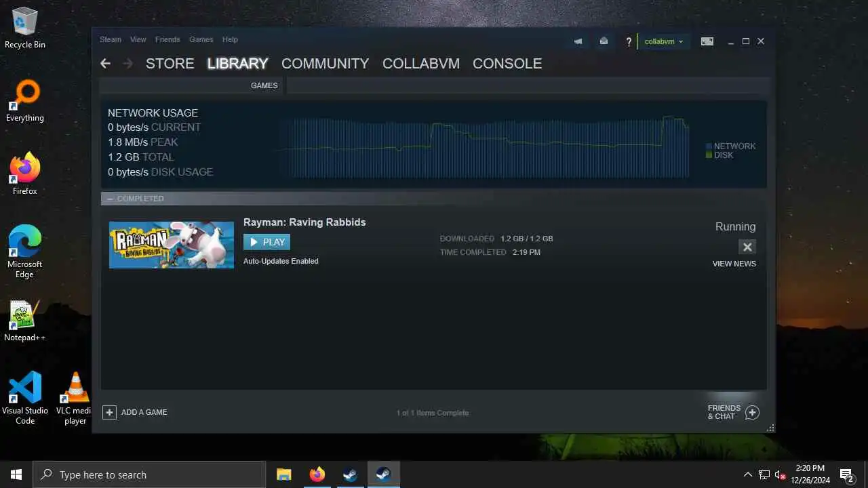The height and width of the screenshot is (488, 868).
Task: Click the first Steam taskbar icon
Action: point(350,474)
